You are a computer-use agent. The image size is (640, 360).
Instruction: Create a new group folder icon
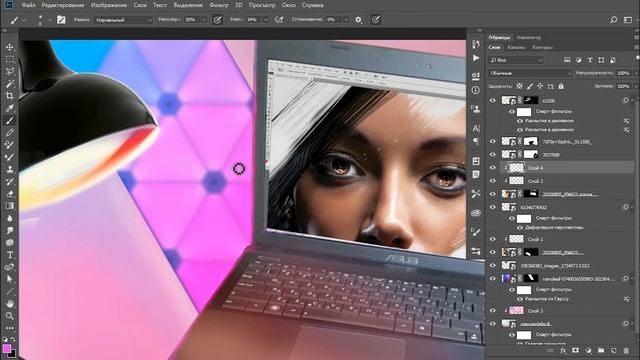click(601, 351)
